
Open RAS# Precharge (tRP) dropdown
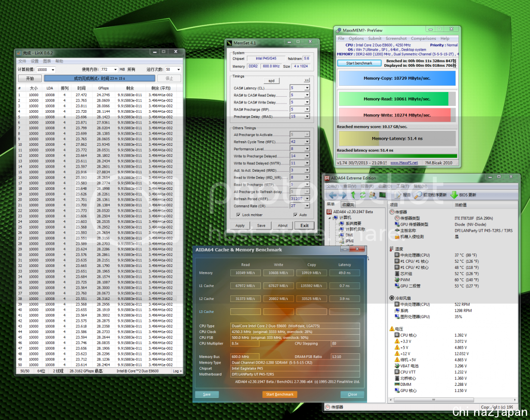(x=307, y=109)
